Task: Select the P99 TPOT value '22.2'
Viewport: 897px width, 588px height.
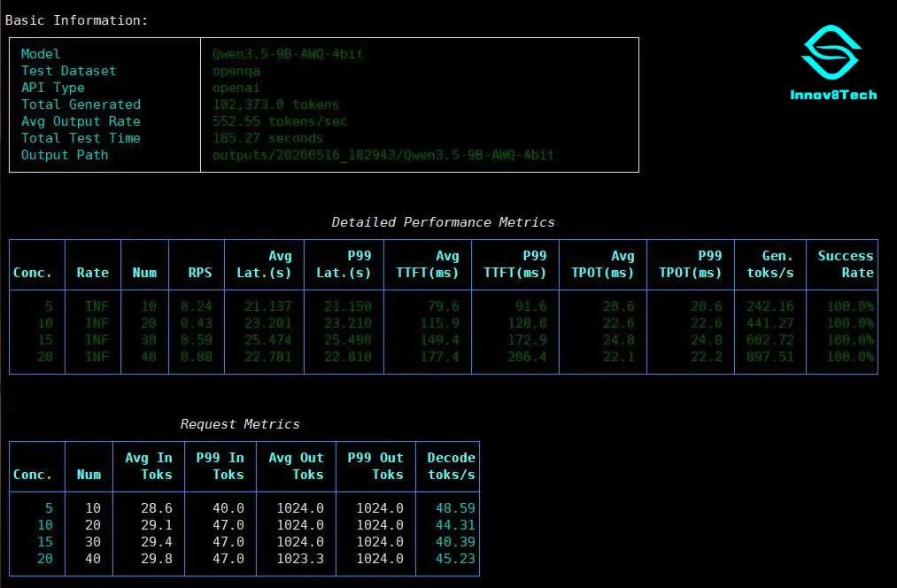Action: (706, 357)
